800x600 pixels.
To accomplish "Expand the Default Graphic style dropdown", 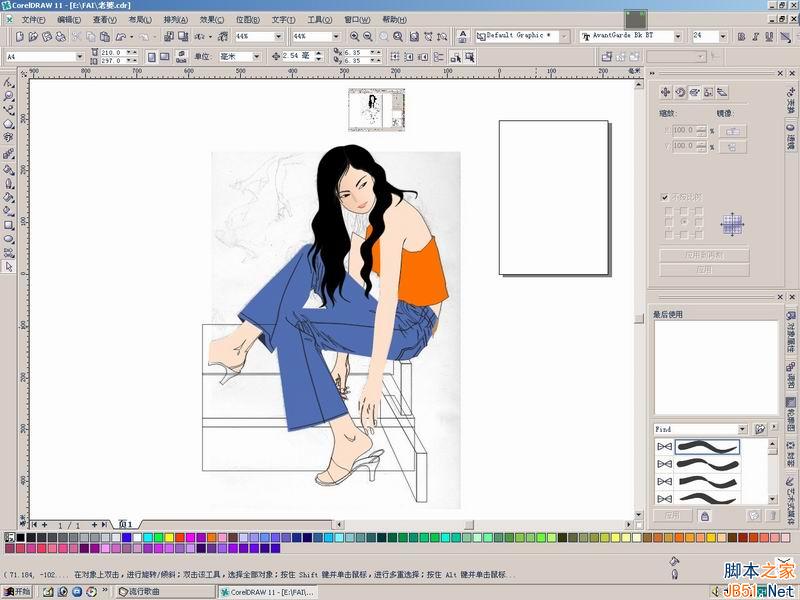I will click(564, 36).
